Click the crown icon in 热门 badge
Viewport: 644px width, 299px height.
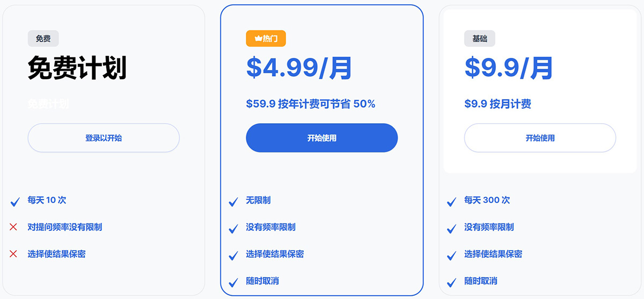click(258, 39)
